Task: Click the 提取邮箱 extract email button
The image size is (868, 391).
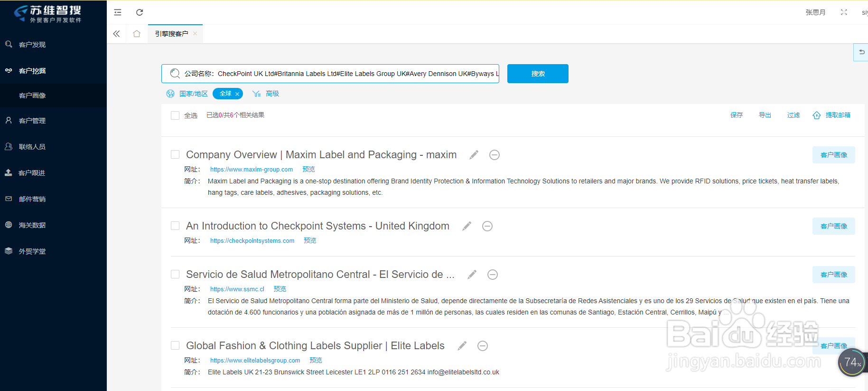Action: pos(831,115)
